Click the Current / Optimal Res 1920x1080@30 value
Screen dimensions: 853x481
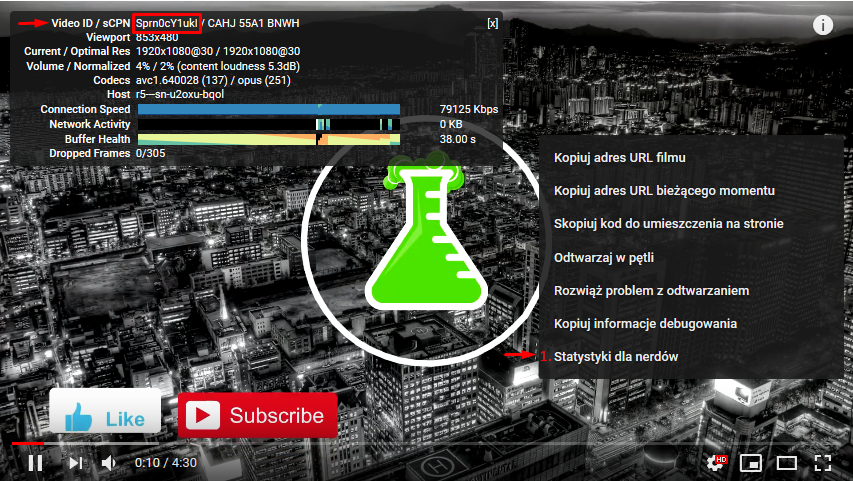pyautogui.click(x=218, y=51)
